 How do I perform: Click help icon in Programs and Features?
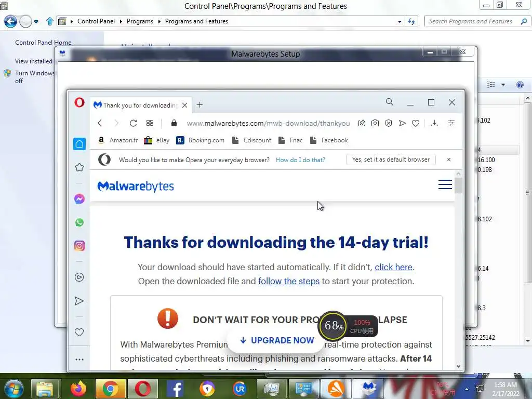[x=520, y=85]
